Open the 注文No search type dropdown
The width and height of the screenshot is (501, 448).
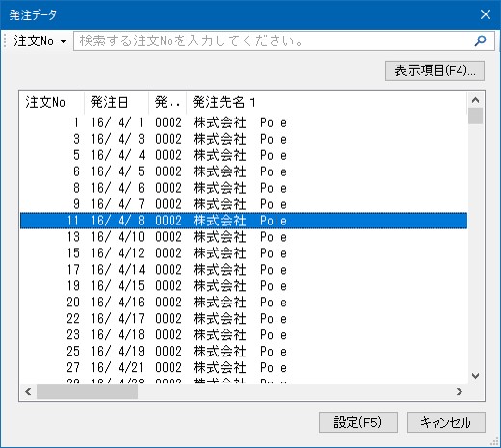[40, 41]
